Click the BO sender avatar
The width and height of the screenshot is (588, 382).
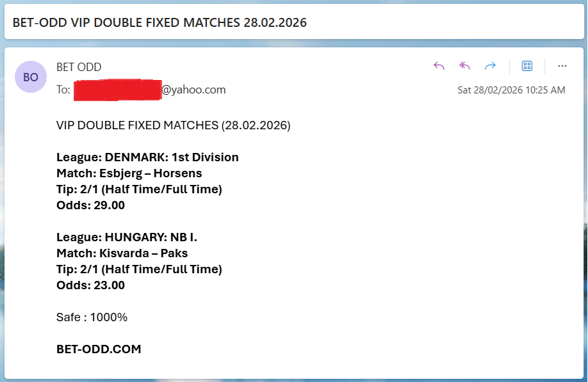[x=31, y=77]
